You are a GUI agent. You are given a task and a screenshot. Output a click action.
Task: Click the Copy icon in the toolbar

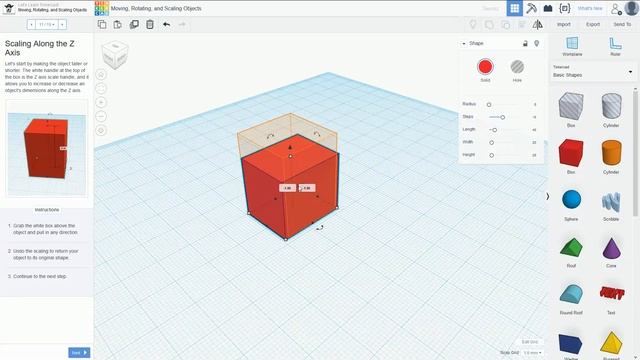[102, 24]
